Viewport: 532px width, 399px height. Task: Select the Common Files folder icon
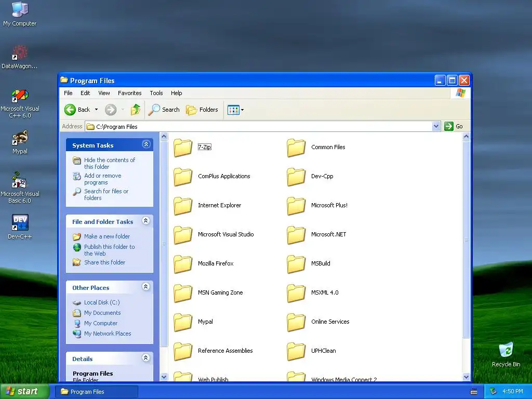point(296,147)
